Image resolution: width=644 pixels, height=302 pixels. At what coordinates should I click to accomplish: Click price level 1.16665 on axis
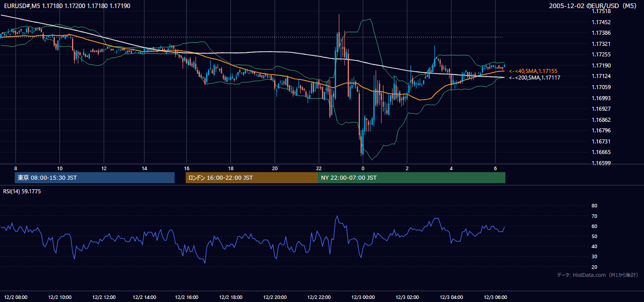pos(601,152)
